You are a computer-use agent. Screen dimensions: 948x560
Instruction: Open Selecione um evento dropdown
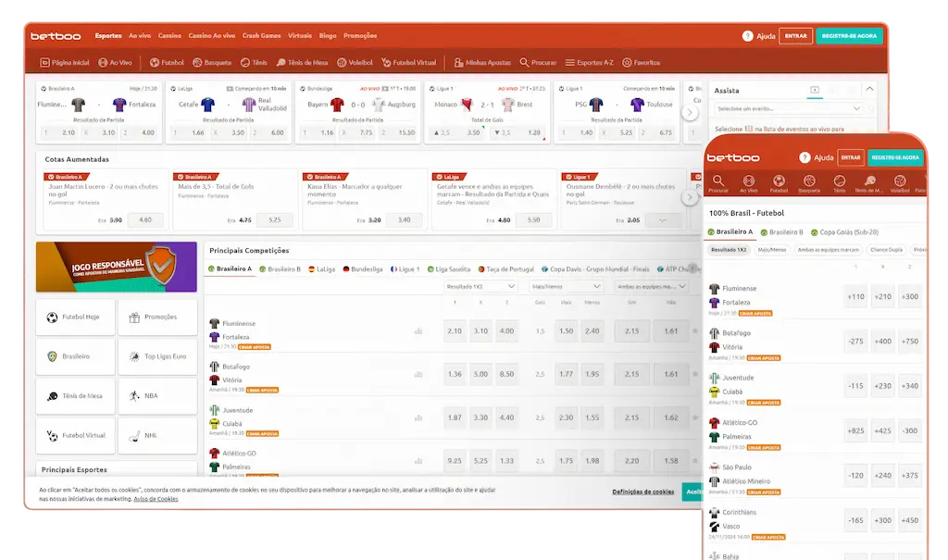[x=789, y=109]
